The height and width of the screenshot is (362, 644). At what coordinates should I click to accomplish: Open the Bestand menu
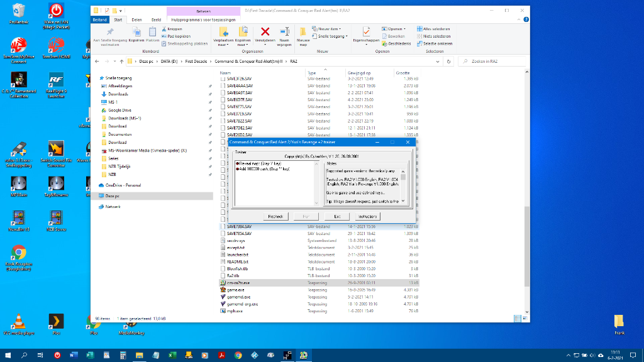99,19
